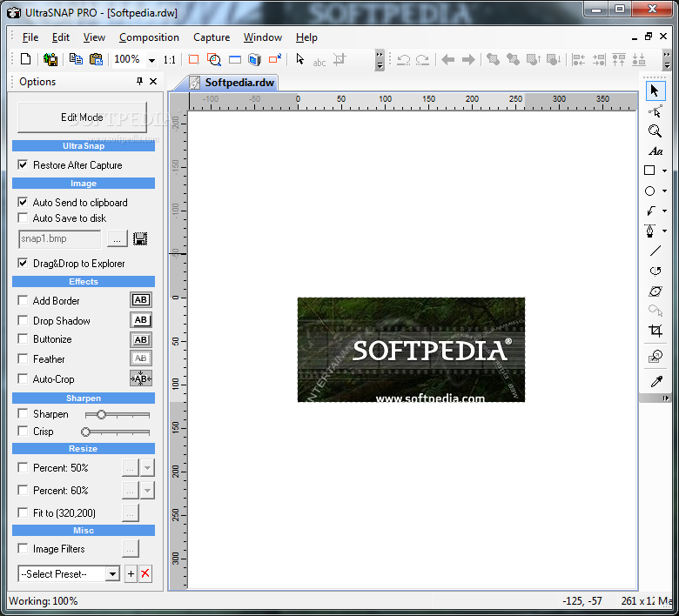Check the Auto-Crop option
This screenshot has height=616, width=679.
click(23, 378)
